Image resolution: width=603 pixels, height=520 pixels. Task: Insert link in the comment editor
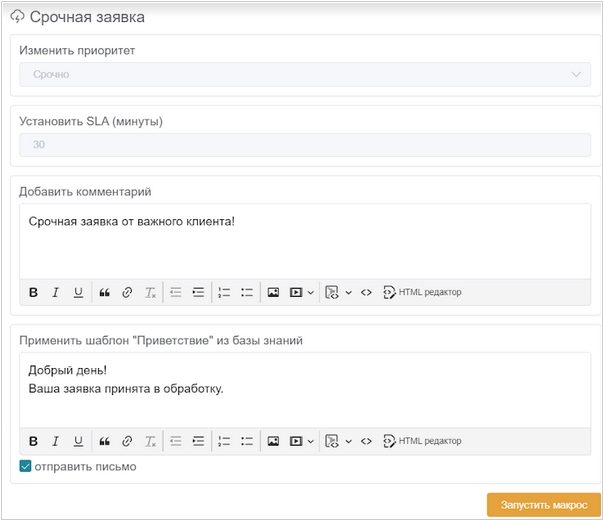(x=127, y=292)
